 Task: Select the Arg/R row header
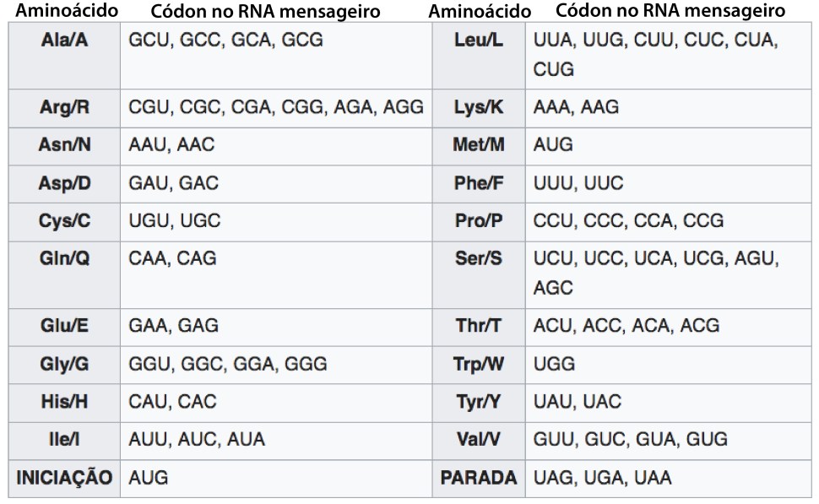(x=64, y=107)
